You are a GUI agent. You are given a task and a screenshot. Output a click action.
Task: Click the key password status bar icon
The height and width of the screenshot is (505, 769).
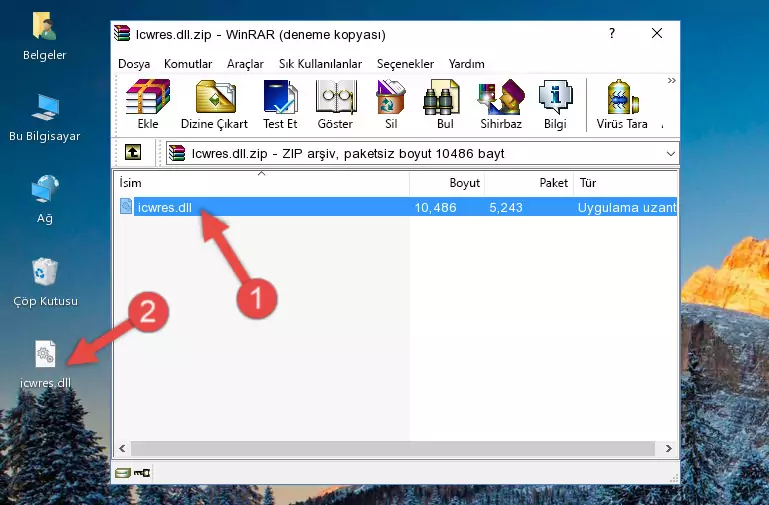click(x=142, y=473)
